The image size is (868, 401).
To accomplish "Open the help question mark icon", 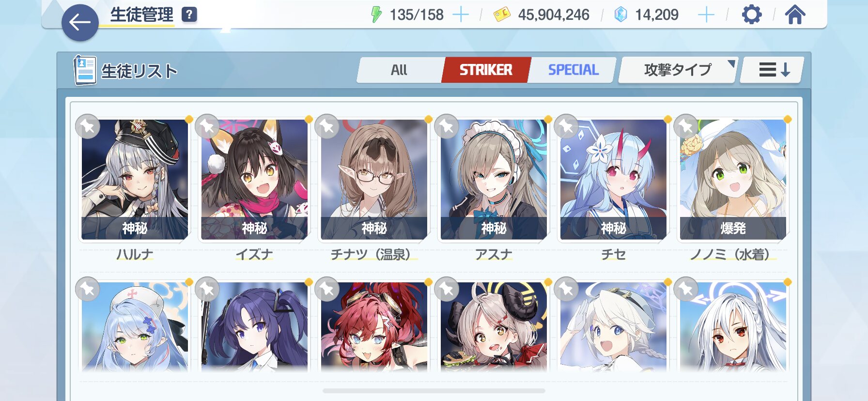I will [189, 15].
